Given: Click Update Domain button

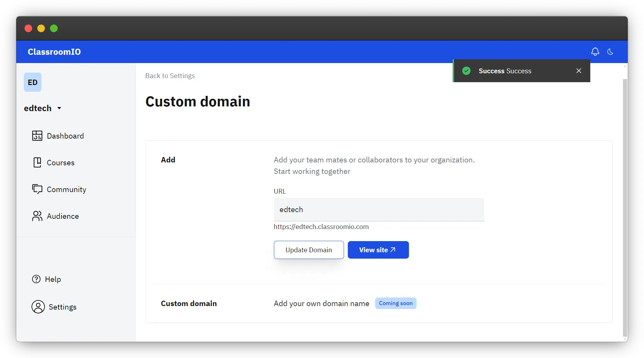Looking at the screenshot, I should (309, 249).
